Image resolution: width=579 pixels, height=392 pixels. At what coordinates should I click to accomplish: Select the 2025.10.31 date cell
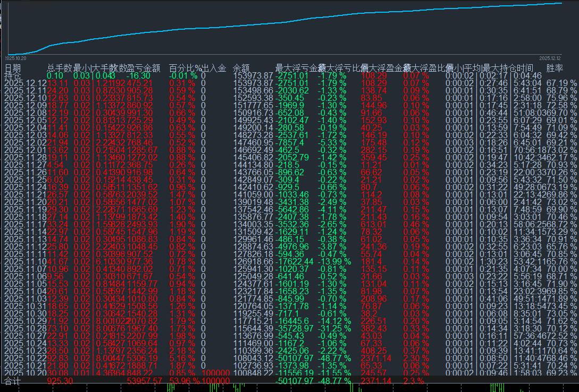26,306
